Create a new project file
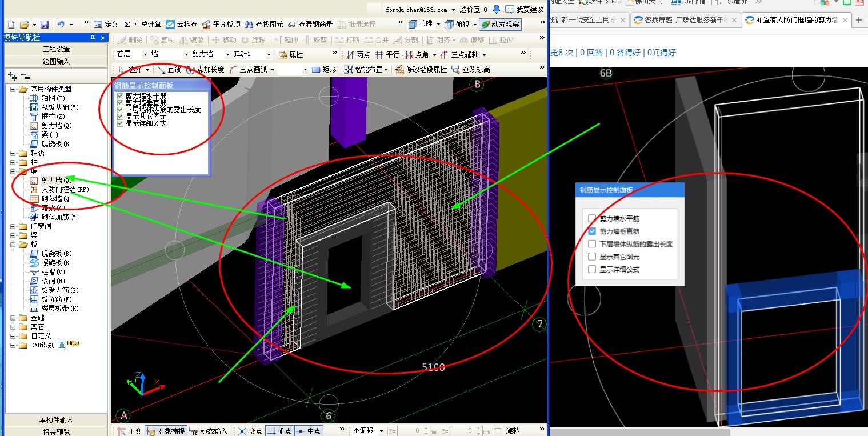Viewport: 868px width, 436px height. 11,25
